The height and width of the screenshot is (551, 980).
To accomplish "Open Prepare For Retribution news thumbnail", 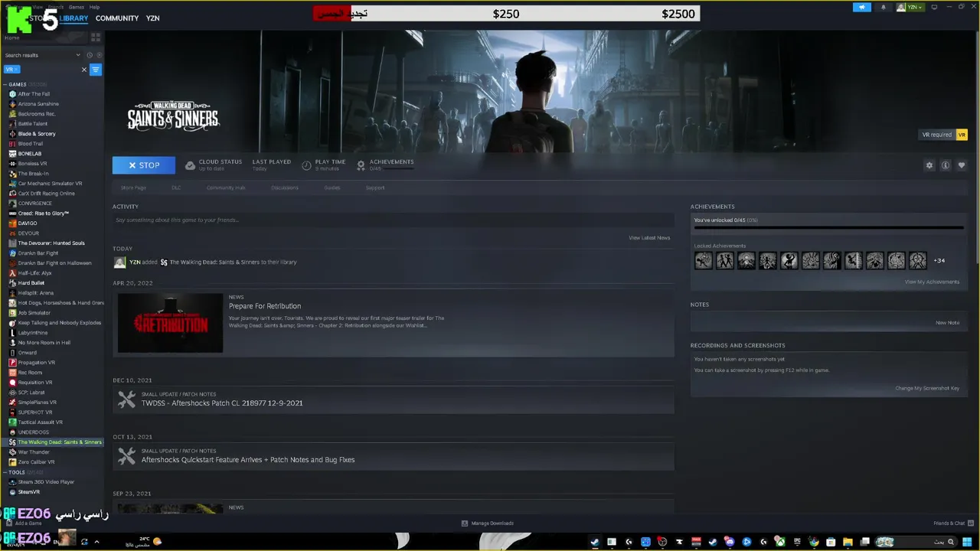I will point(170,323).
